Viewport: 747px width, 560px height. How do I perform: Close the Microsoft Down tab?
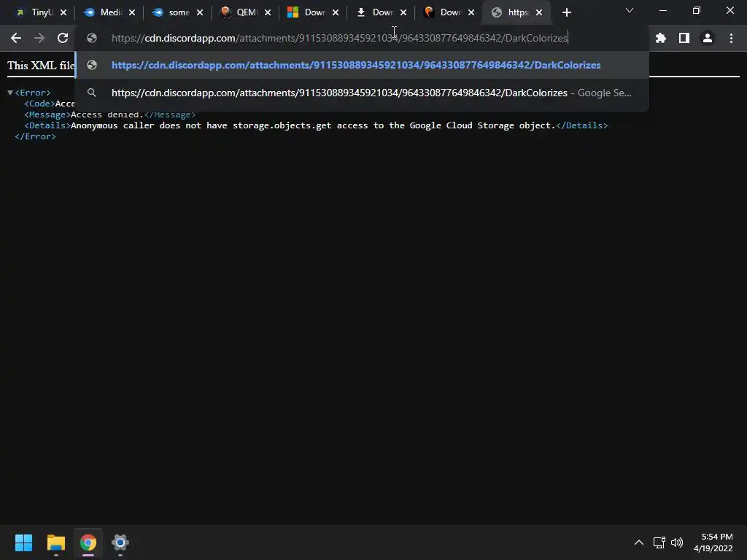coord(336,12)
